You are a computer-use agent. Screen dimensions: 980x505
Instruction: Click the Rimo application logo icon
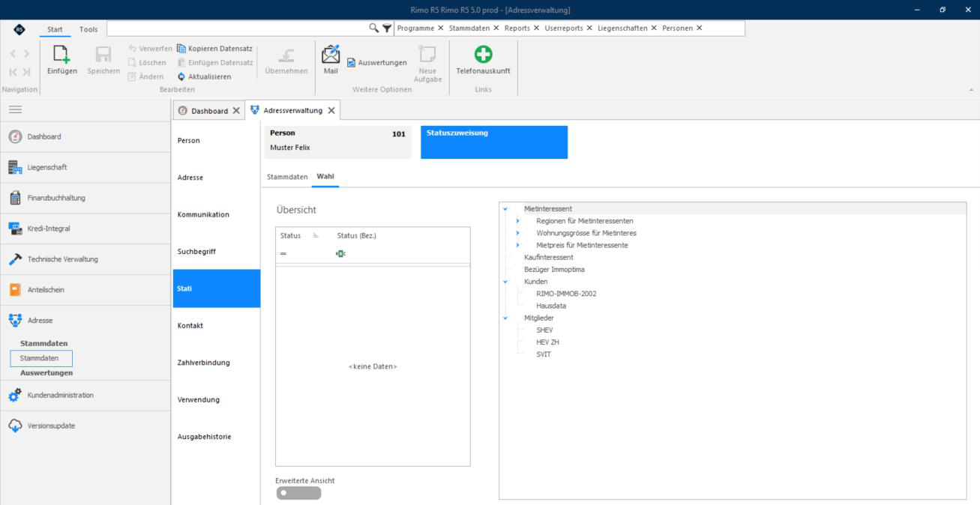(x=19, y=28)
